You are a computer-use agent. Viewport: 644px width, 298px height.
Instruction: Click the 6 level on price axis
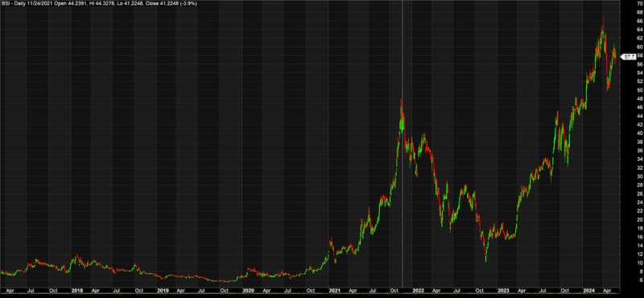coord(640,280)
